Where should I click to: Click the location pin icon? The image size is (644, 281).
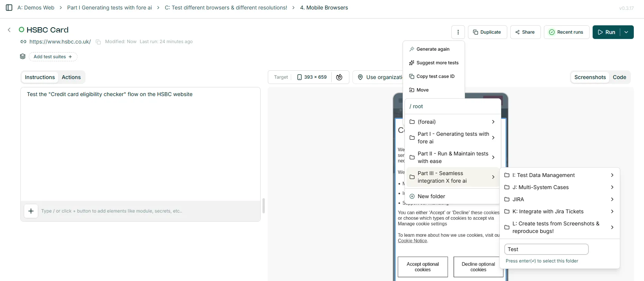(x=360, y=77)
